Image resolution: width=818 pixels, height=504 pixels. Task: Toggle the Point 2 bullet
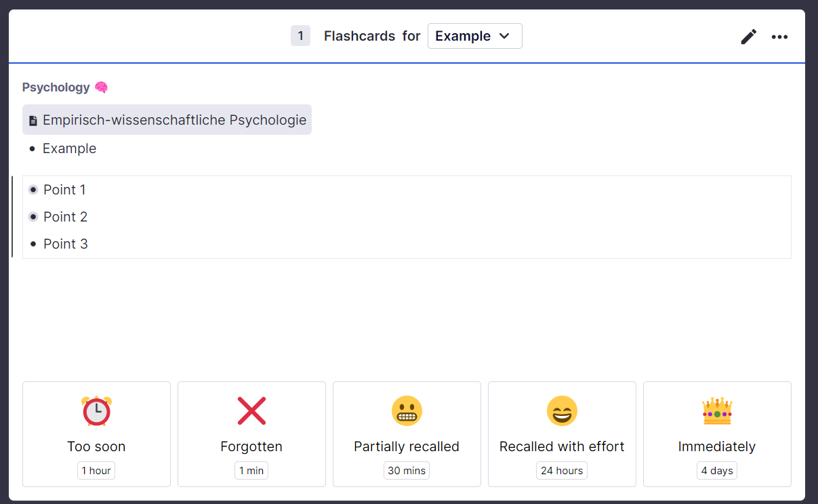coord(33,217)
